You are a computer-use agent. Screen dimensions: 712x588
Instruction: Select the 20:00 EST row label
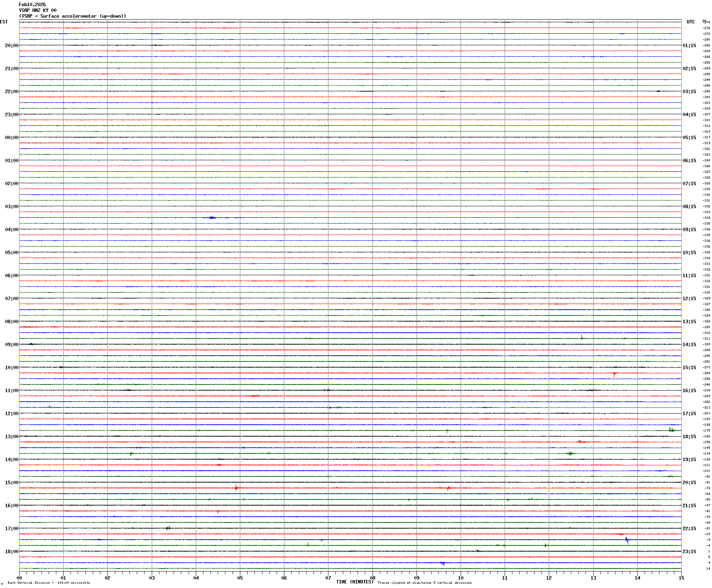click(11, 46)
